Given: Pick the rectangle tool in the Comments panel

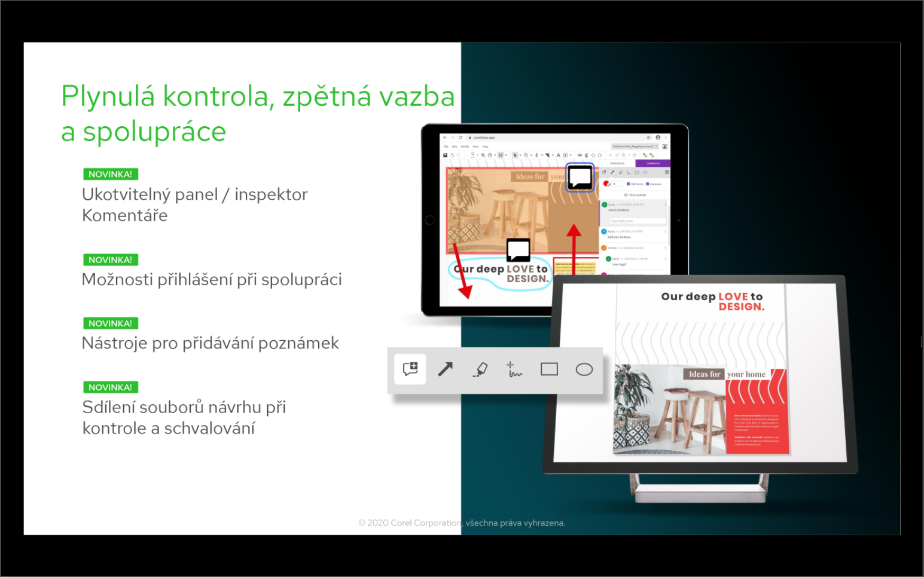Looking at the screenshot, I should pyautogui.click(x=637, y=172).
